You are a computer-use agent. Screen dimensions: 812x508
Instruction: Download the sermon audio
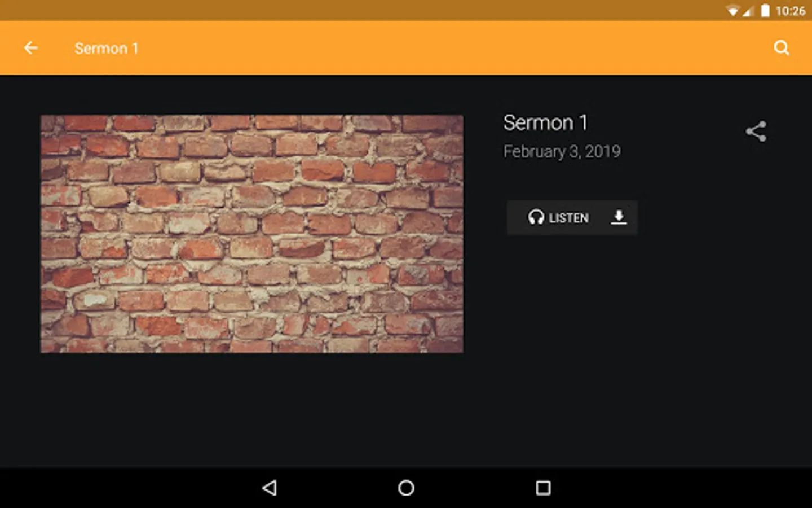[619, 217]
